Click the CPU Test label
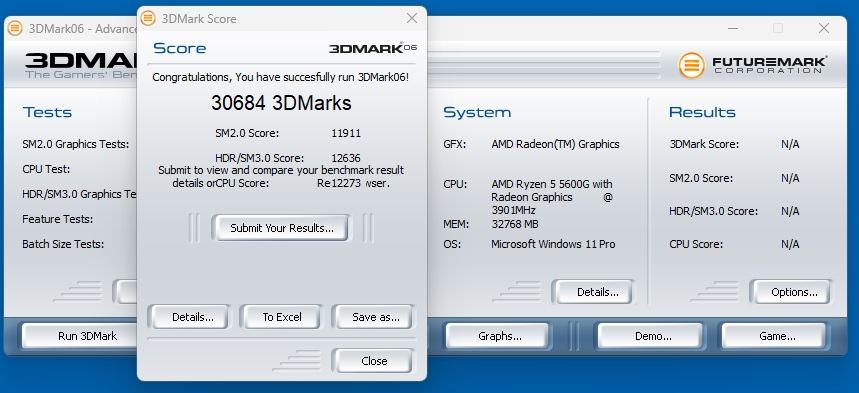The height and width of the screenshot is (393, 859). coord(46,169)
